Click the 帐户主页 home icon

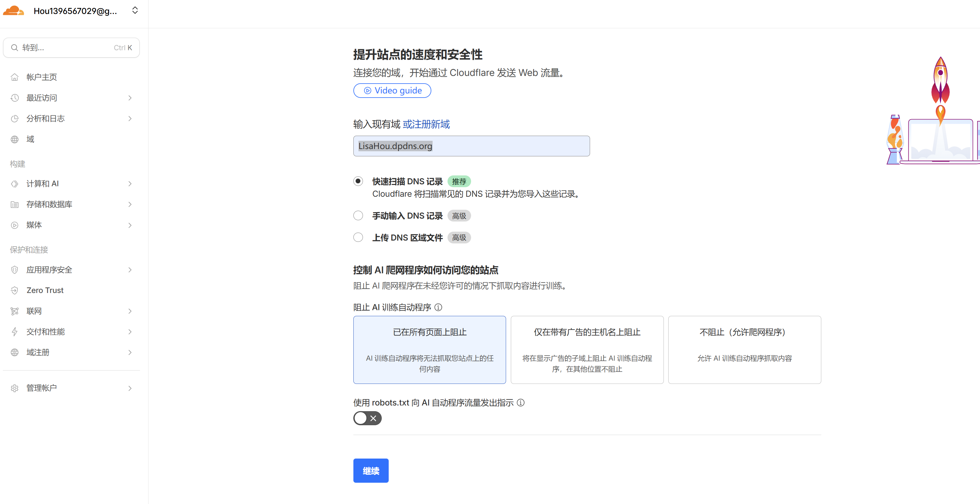pos(14,77)
